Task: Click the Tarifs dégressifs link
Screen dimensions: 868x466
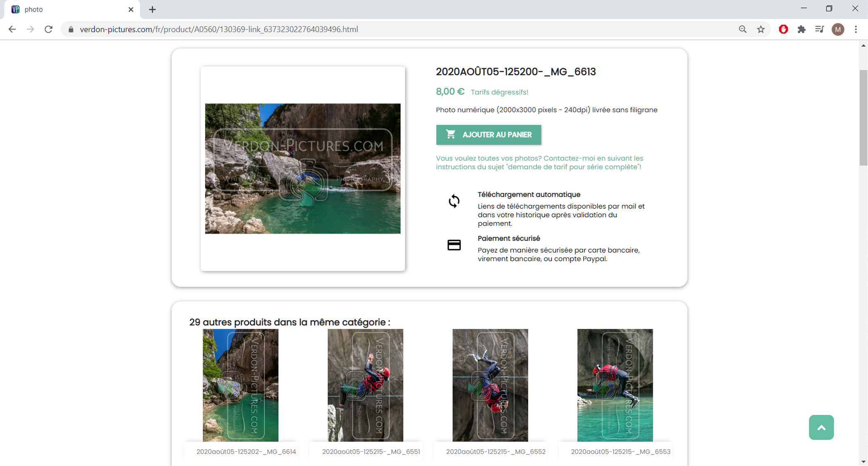Action: [x=499, y=92]
